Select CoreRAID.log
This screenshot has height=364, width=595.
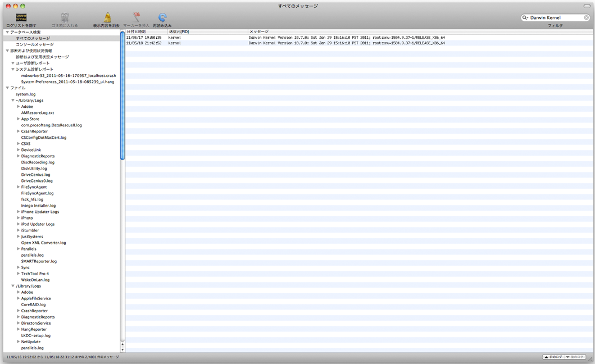tap(33, 304)
